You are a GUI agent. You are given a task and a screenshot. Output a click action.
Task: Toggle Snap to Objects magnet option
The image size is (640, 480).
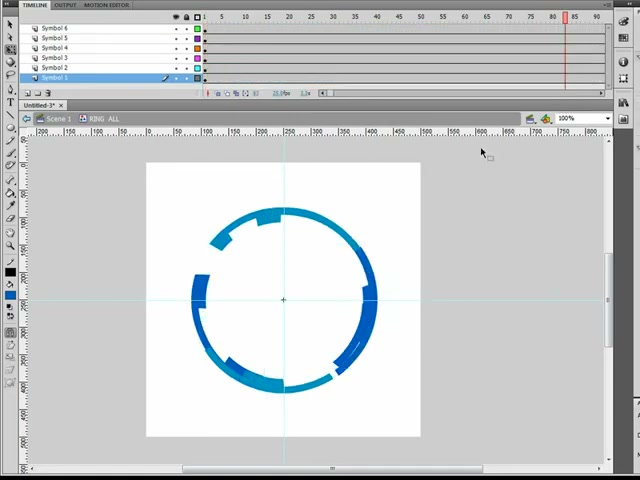click(10, 333)
